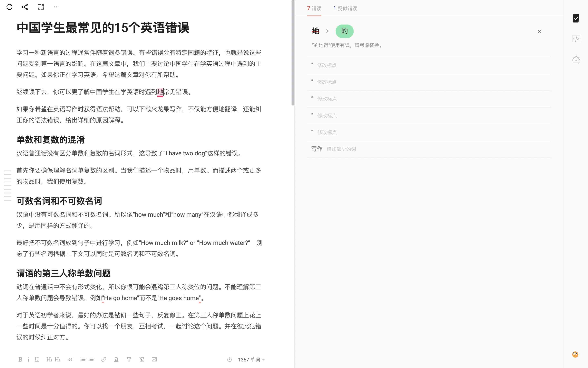
Task: Click the editor vertical scrollbar
Action: pos(293,53)
